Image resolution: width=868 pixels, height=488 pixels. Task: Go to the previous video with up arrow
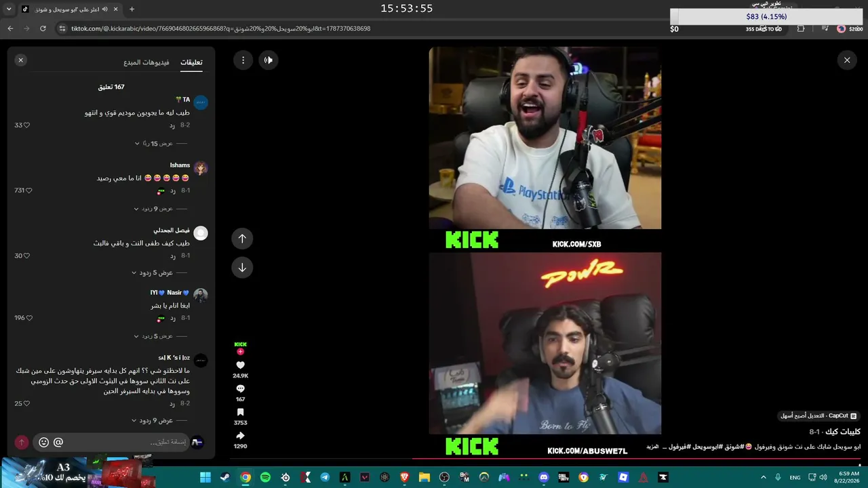[x=242, y=239]
